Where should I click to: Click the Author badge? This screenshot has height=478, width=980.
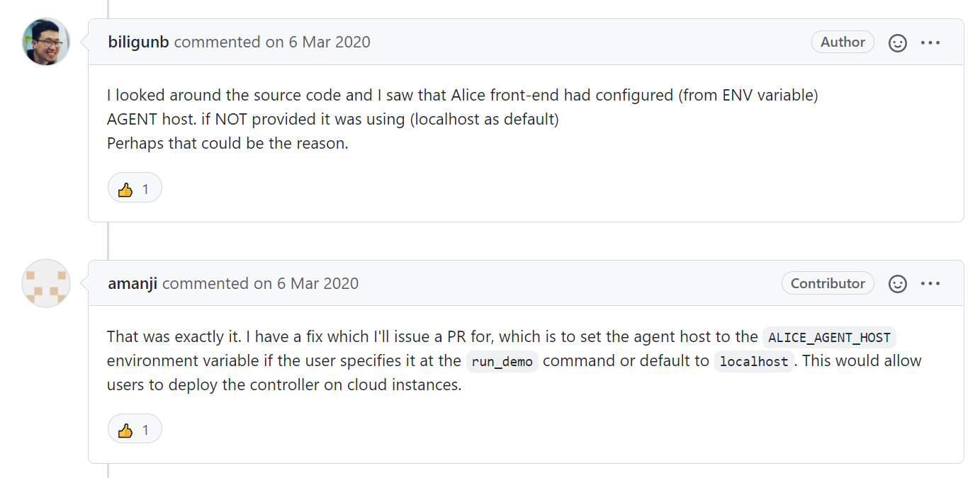click(x=843, y=42)
